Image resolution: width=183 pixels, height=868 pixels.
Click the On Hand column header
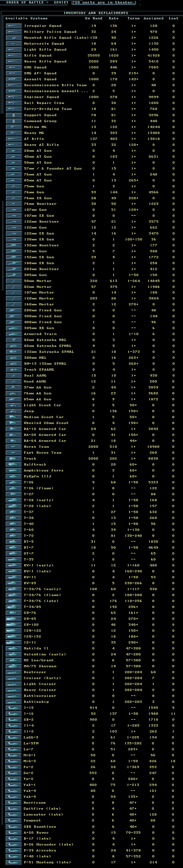(x=93, y=18)
